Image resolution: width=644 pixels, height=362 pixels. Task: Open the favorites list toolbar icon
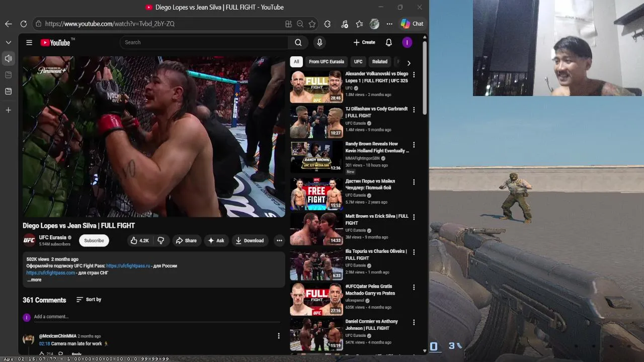(359, 24)
